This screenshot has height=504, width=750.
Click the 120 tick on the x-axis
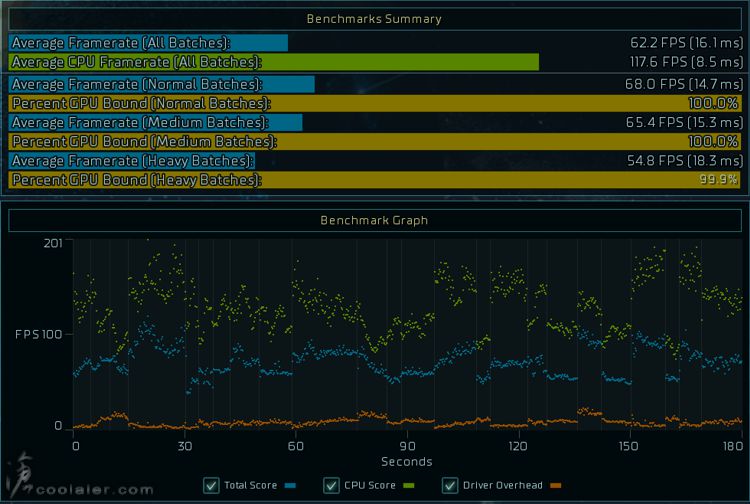pos(518,446)
